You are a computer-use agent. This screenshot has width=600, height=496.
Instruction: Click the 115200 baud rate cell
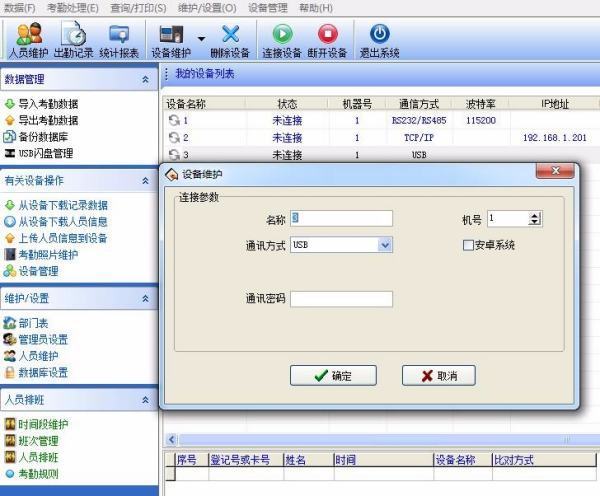coord(481,121)
